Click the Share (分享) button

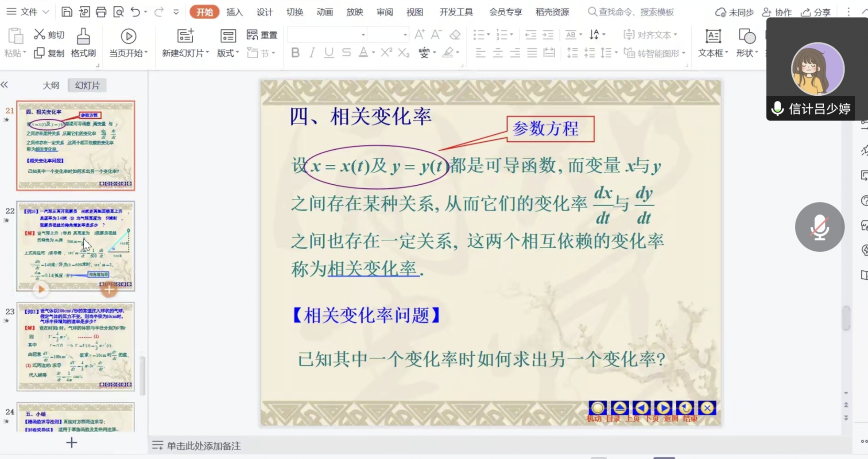816,12
